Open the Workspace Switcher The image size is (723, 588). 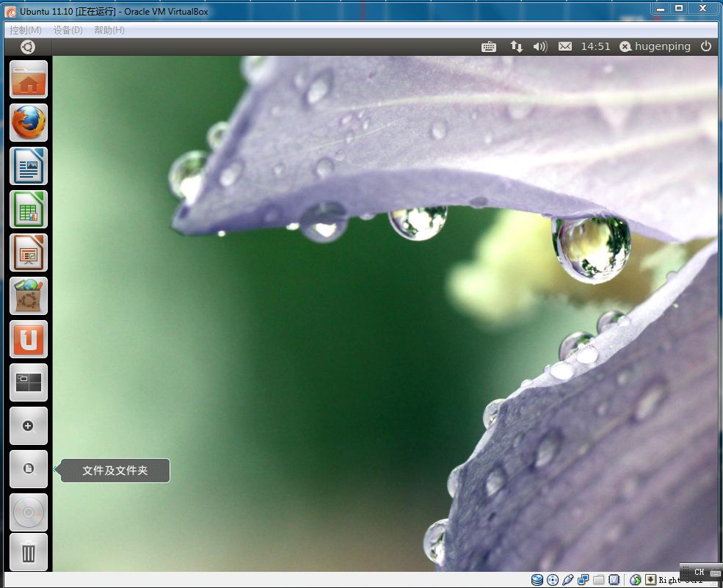(x=29, y=382)
